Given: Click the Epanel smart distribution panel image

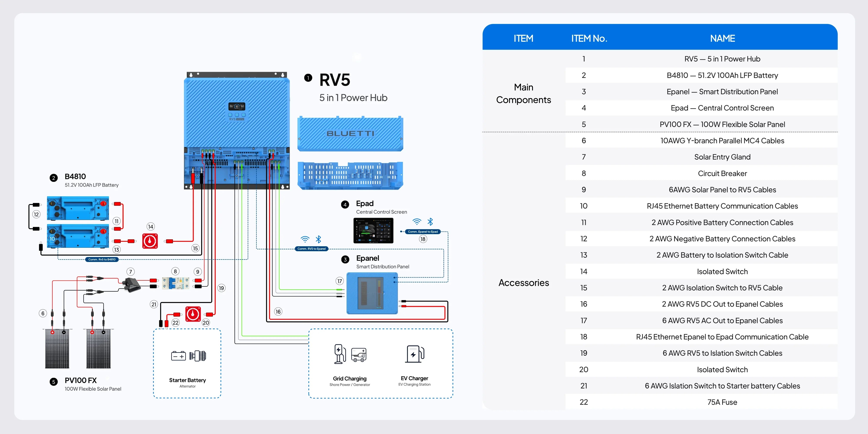Looking at the screenshot, I should (x=372, y=293).
